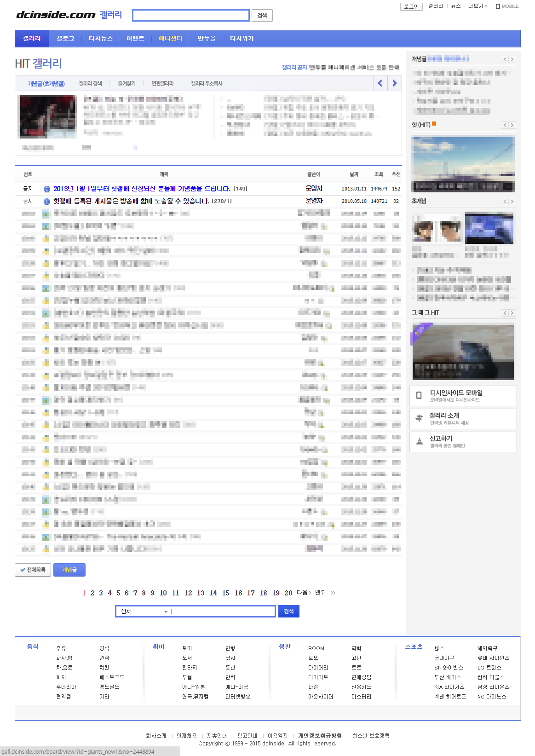
Task: Click info icon on 힛갤에 등록된 게시물 notice
Action: 46,202
